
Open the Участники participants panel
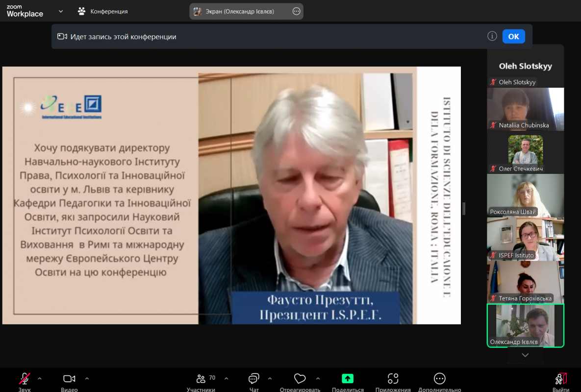point(201,379)
